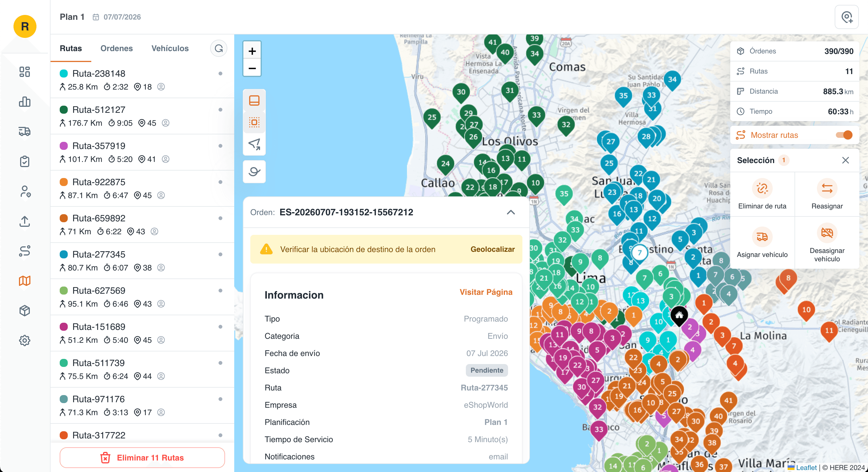Collapse the order details panel chevron

[x=510, y=212]
